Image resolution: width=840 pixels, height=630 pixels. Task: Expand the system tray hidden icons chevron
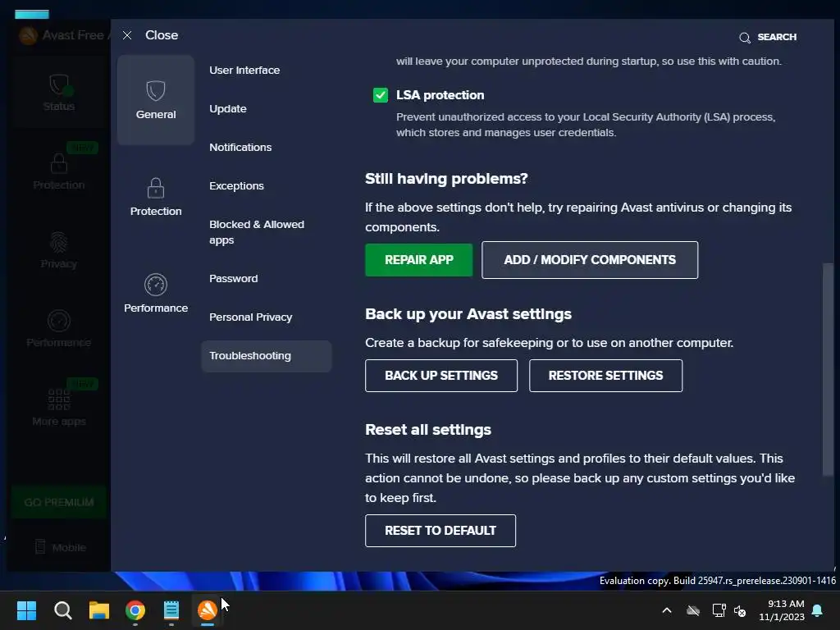point(667,610)
